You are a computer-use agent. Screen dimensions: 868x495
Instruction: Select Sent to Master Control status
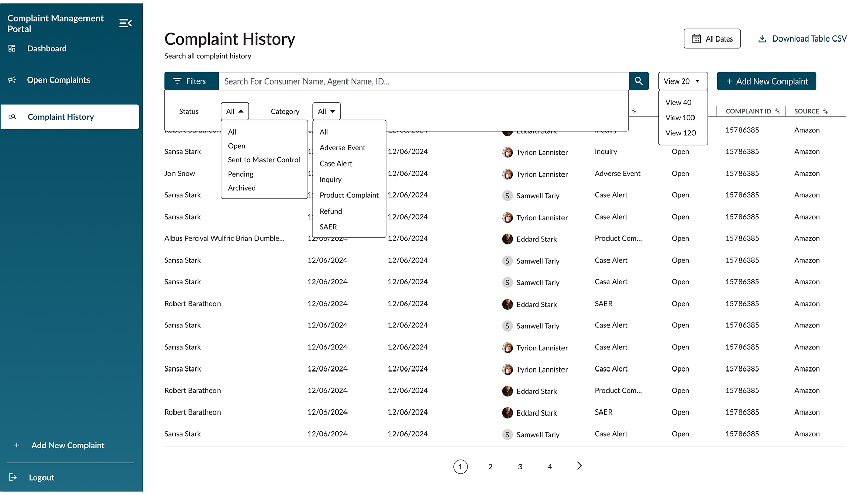coord(264,160)
